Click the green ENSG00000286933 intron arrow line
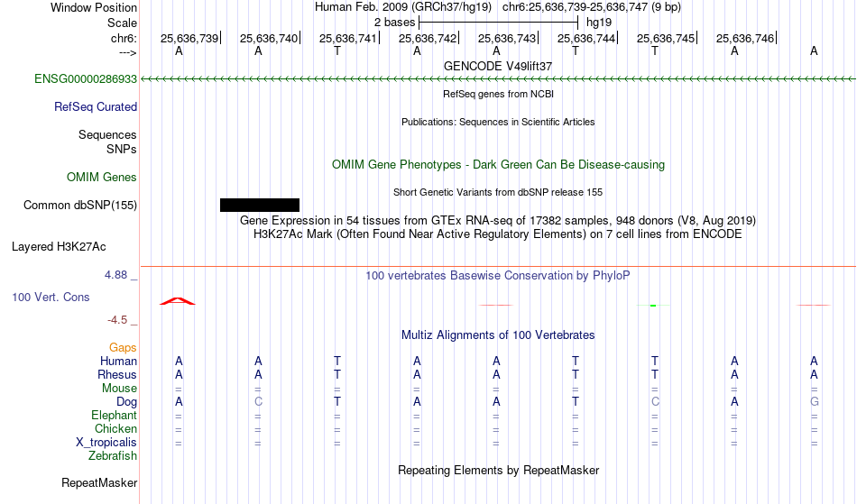 [x=498, y=79]
